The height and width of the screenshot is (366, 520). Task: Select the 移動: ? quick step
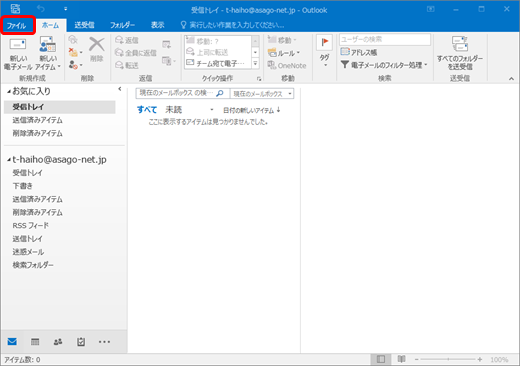click(x=217, y=41)
